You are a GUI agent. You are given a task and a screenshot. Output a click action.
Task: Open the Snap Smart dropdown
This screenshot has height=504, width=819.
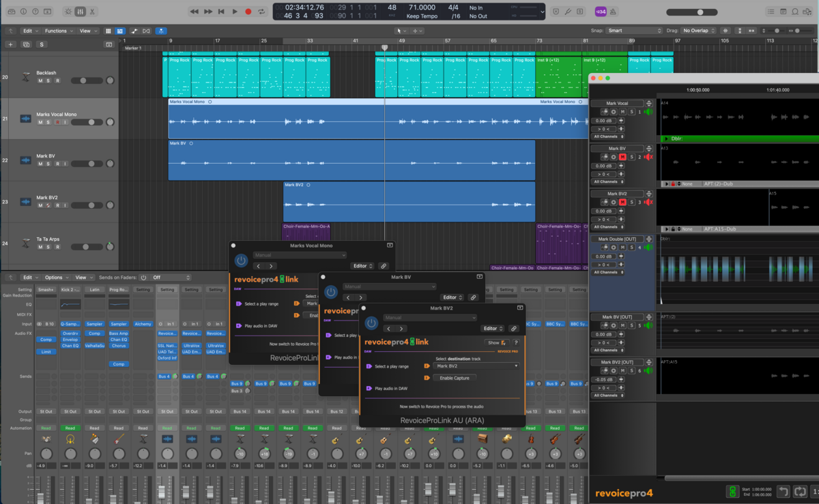click(x=634, y=31)
